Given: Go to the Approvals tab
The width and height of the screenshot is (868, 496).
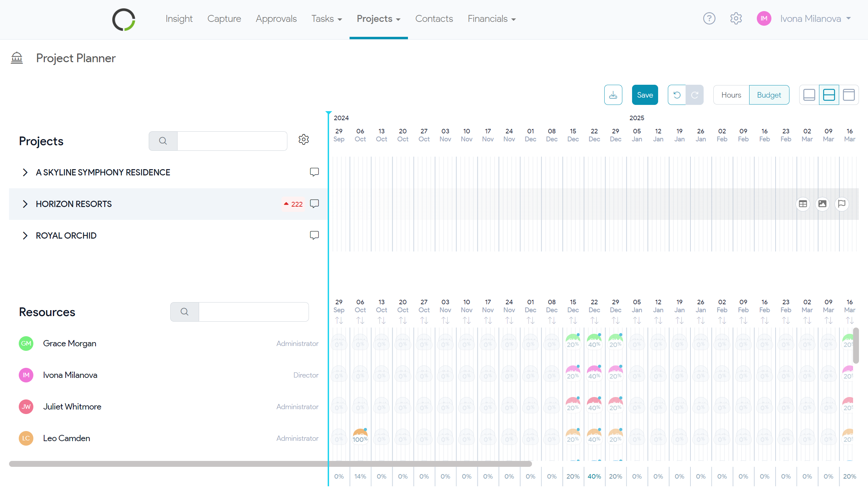Looking at the screenshot, I should tap(276, 19).
